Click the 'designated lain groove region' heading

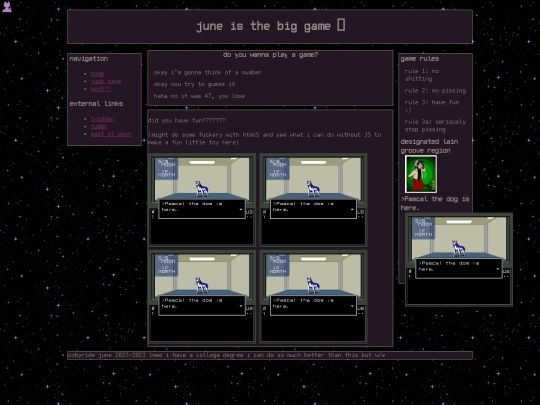tap(429, 146)
